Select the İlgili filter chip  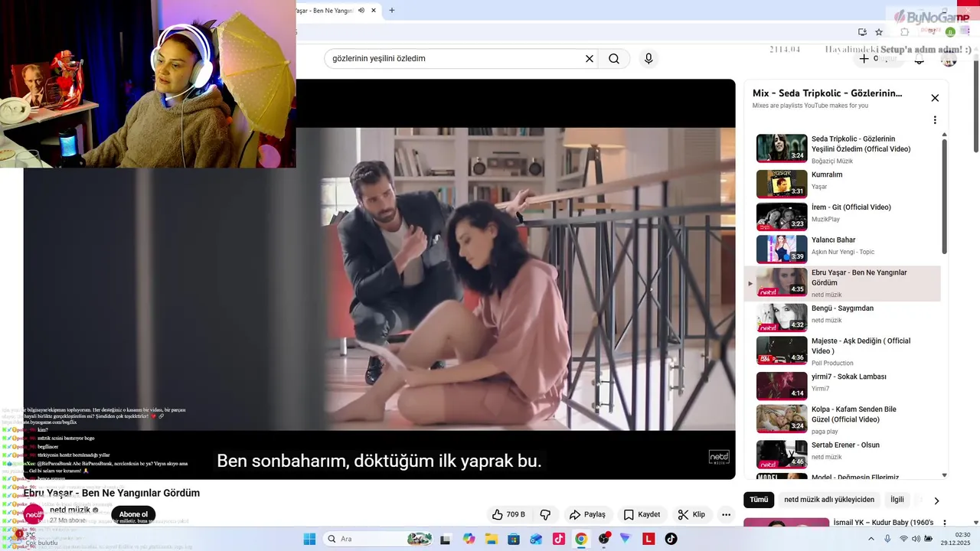tap(897, 500)
